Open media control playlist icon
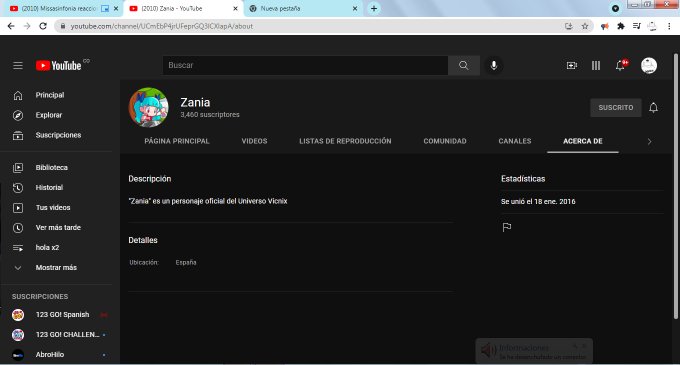The image size is (680, 365). tap(636, 26)
